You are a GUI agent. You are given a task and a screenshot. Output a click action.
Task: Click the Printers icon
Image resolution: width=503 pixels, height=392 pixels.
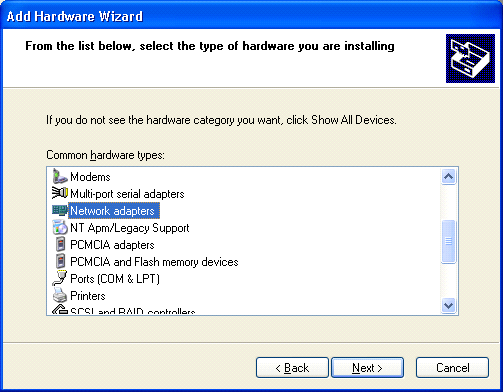pos(60,296)
